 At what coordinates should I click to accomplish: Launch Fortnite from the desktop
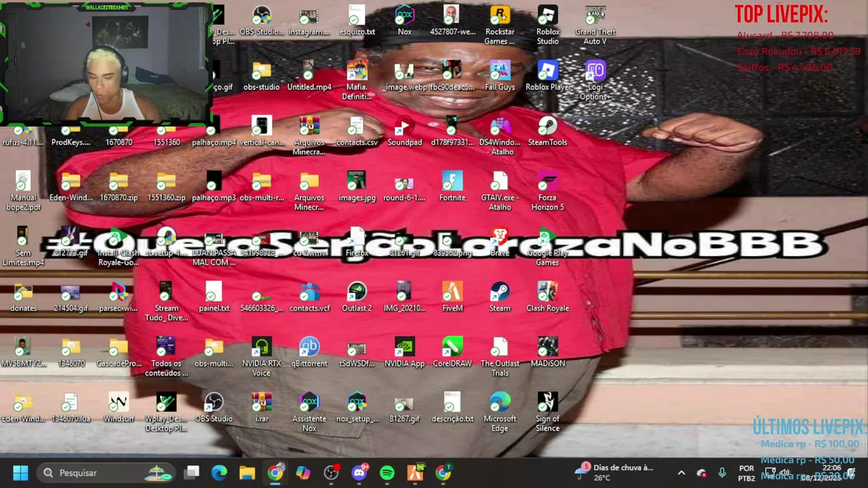click(452, 187)
